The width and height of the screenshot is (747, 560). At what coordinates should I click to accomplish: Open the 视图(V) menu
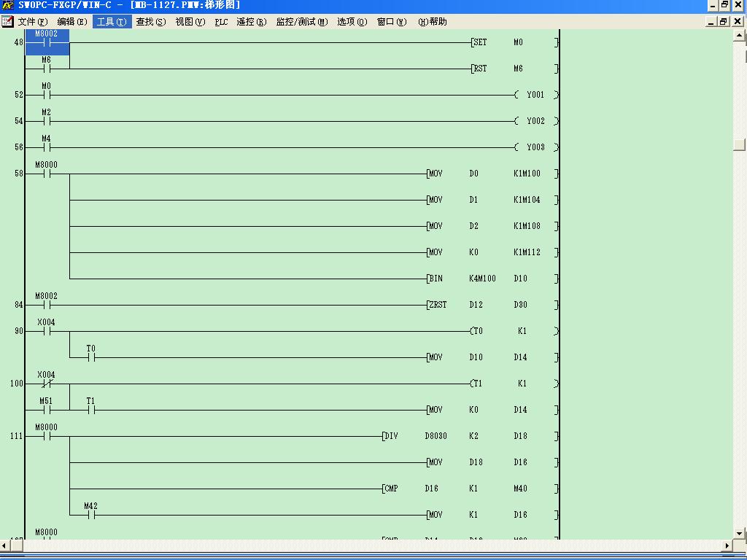click(x=190, y=22)
